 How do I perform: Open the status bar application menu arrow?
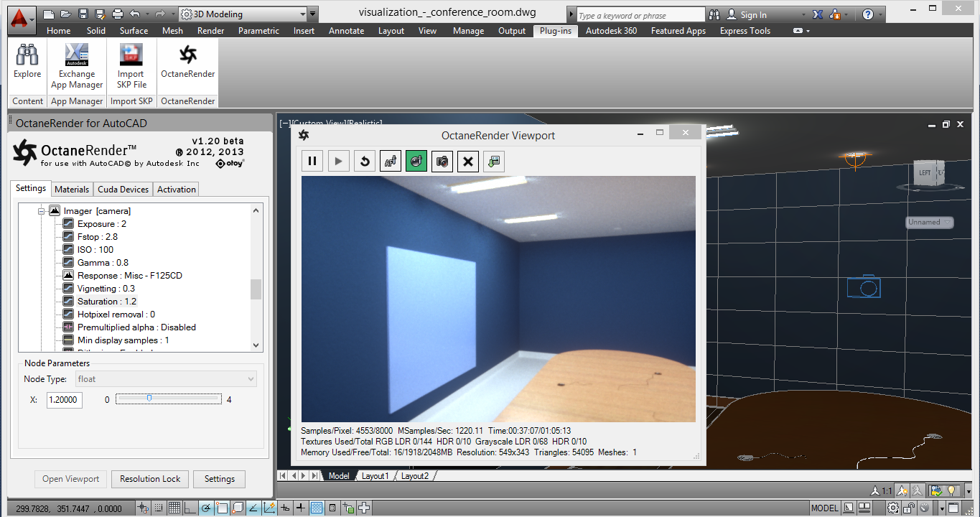click(x=943, y=508)
